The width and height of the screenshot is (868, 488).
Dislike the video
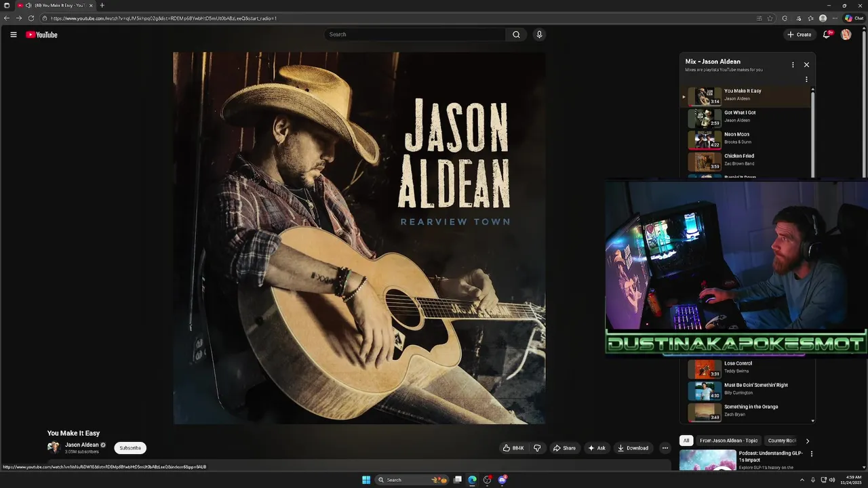(x=537, y=448)
